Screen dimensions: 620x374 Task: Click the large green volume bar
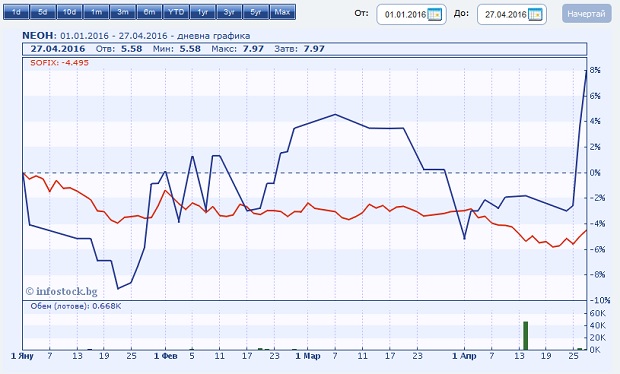coord(525,336)
